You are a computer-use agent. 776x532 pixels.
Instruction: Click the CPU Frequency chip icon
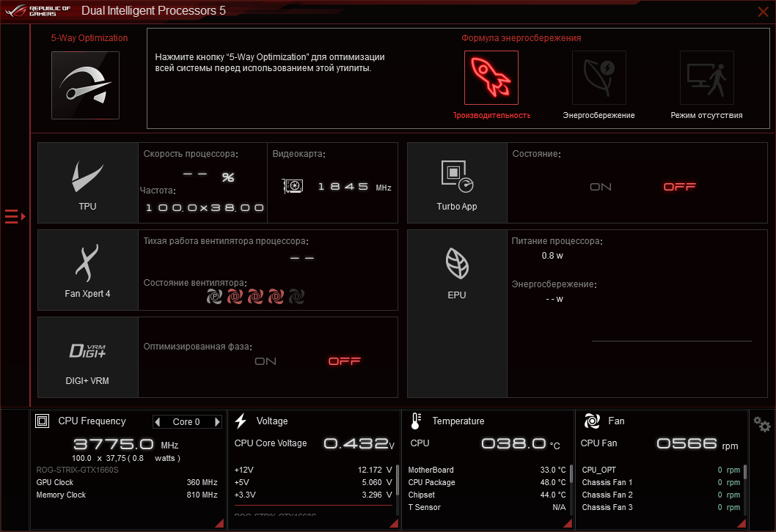coord(42,421)
